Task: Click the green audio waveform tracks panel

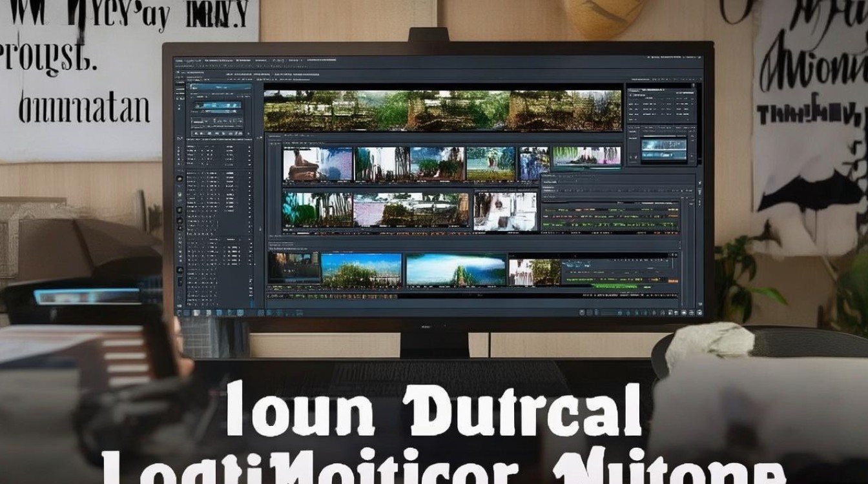Action: point(610,217)
